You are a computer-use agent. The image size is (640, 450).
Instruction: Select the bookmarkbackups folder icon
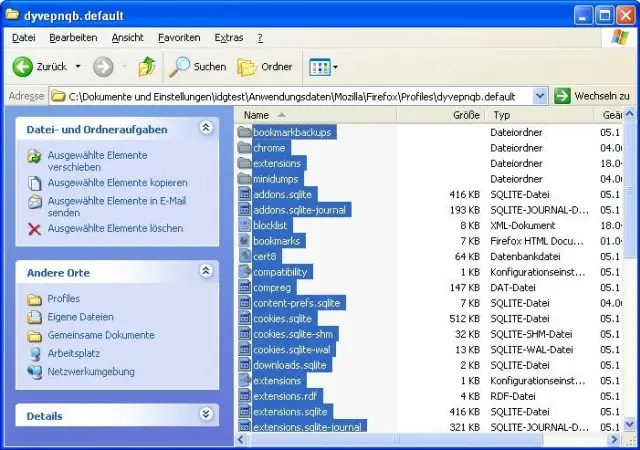click(245, 132)
